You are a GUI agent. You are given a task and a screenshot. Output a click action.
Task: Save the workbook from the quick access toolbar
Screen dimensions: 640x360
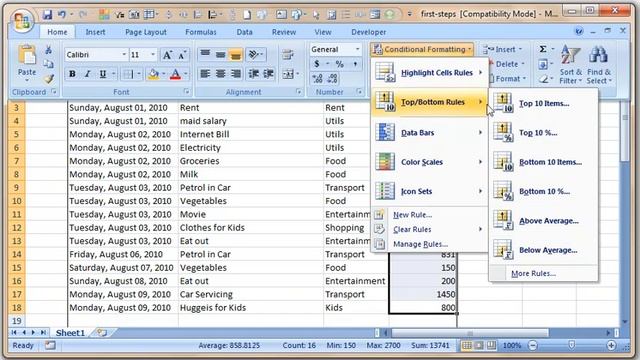(47, 15)
